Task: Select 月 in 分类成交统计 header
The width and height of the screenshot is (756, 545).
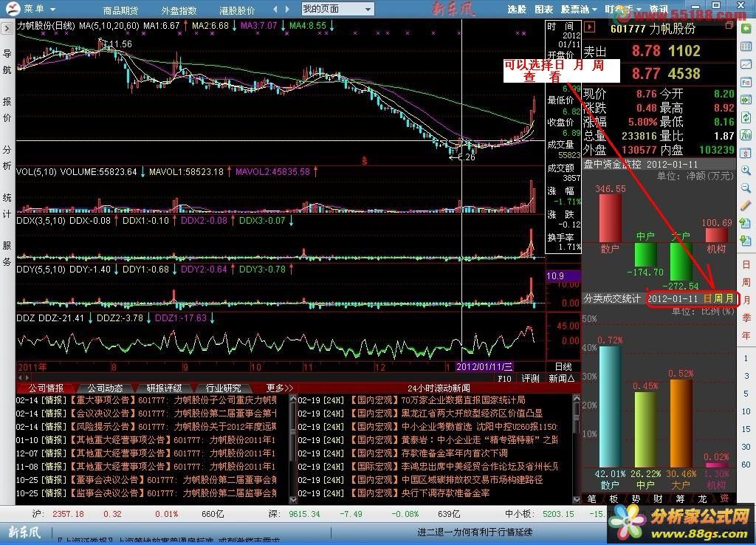Action: pos(729,298)
